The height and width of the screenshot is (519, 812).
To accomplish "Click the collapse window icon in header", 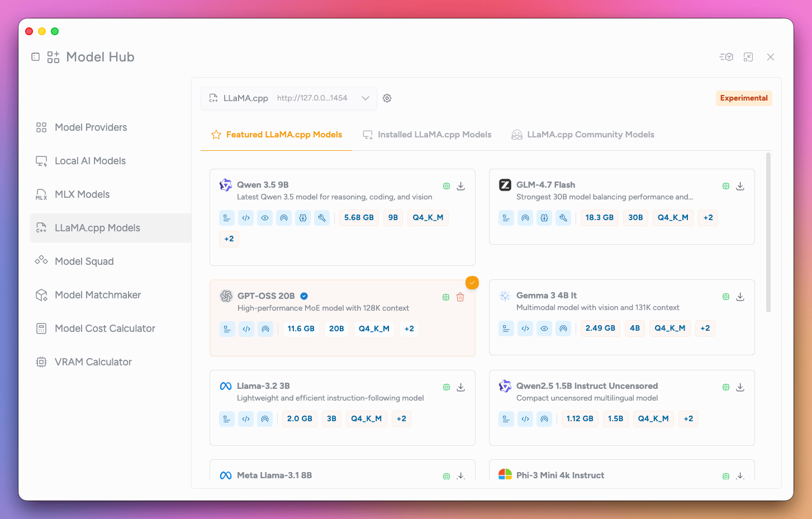I will click(x=748, y=57).
